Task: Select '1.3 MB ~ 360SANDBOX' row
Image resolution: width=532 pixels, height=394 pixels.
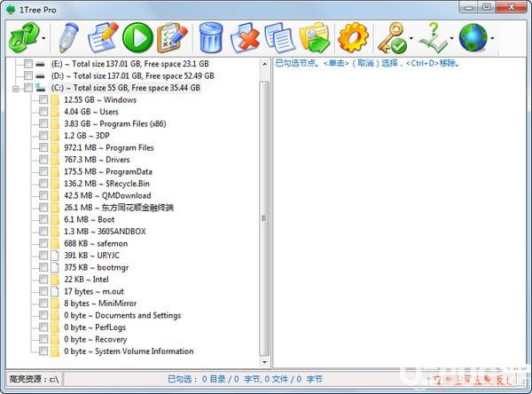Action: (x=105, y=232)
